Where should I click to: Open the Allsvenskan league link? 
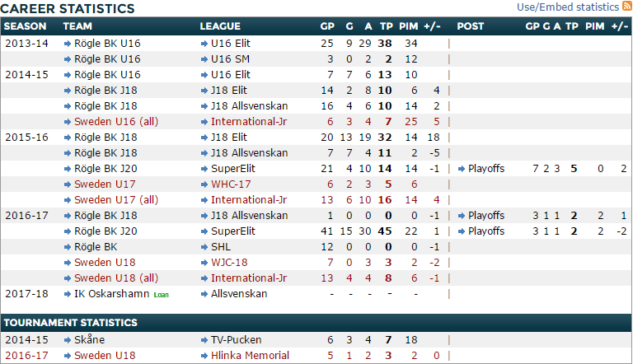point(240,294)
